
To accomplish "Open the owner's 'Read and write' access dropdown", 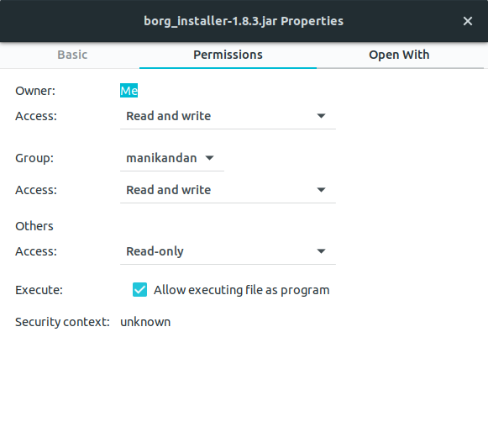I will tap(228, 117).
